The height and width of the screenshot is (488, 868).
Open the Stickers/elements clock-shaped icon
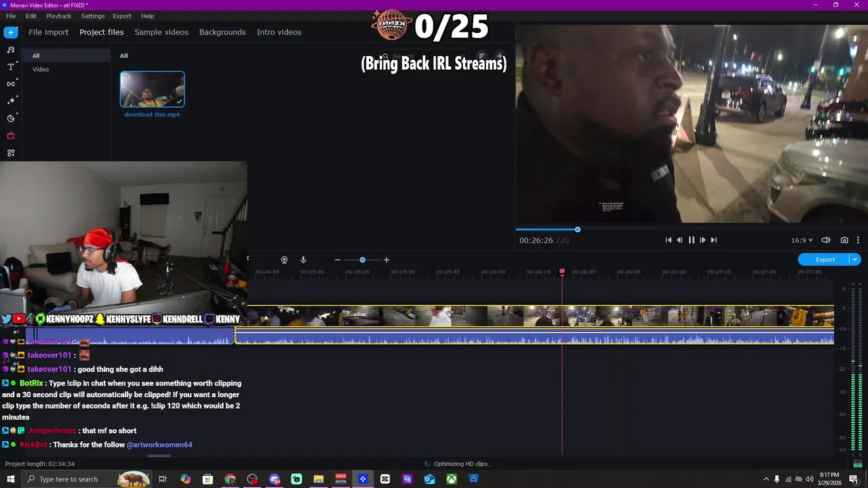tap(11, 119)
